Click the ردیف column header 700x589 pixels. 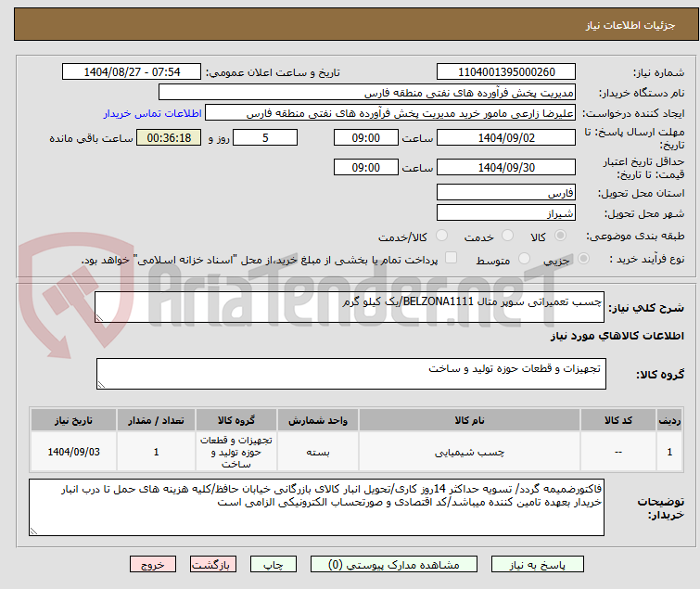[x=669, y=420]
